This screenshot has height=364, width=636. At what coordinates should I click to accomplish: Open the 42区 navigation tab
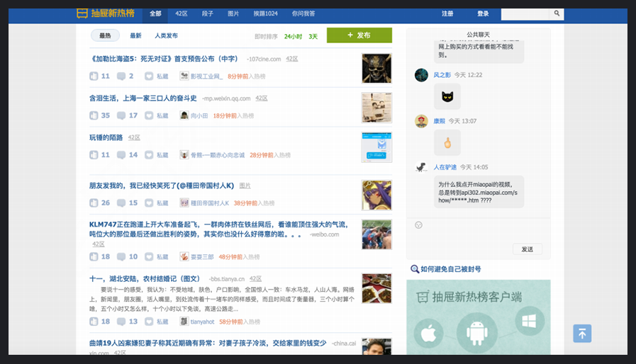[x=182, y=13]
